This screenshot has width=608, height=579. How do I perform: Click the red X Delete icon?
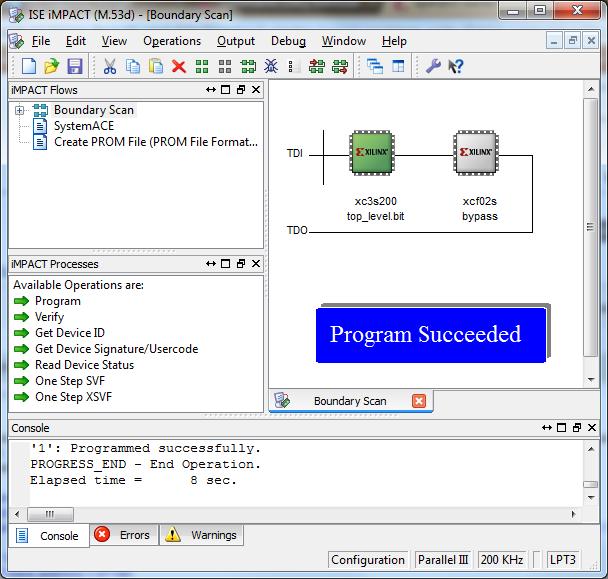click(x=179, y=66)
